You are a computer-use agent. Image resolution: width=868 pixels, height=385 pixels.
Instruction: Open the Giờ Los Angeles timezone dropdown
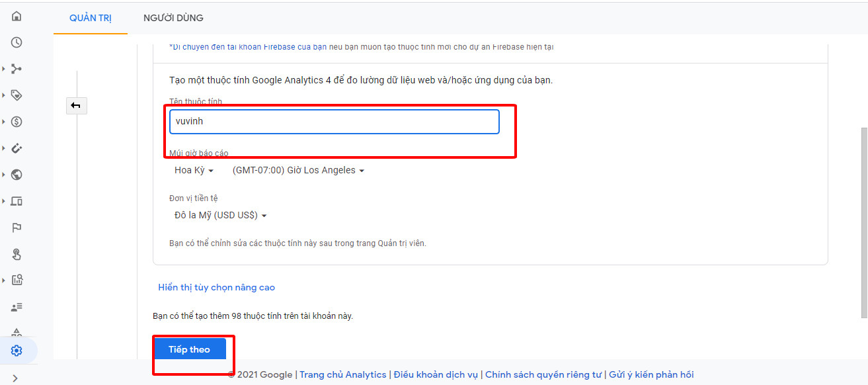tap(298, 171)
